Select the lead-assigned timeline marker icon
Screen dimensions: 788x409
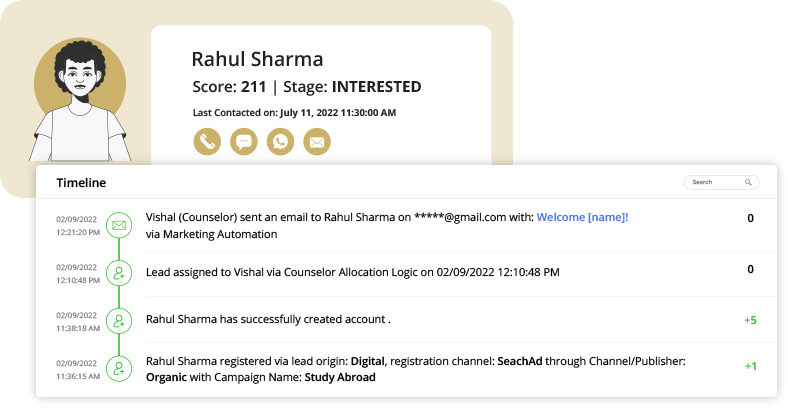pyautogui.click(x=119, y=272)
